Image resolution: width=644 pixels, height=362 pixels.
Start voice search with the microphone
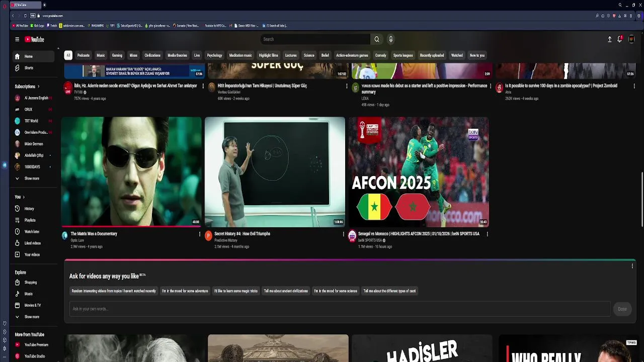390,39
